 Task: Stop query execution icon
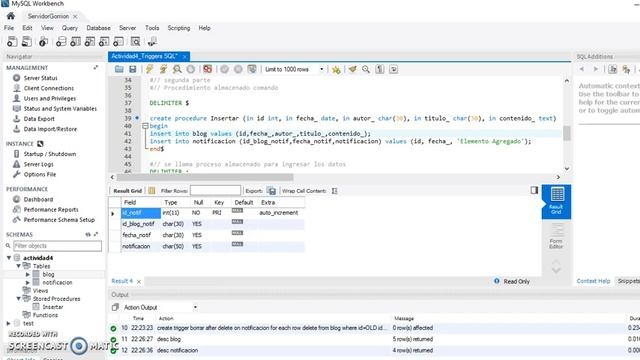[191, 69]
